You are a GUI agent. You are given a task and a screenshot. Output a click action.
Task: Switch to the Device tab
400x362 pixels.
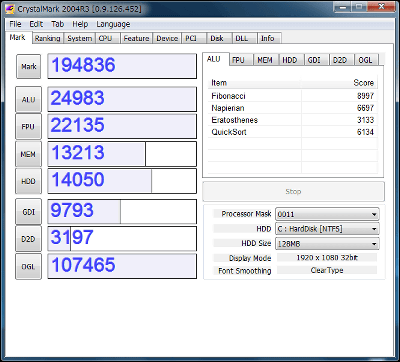(x=167, y=39)
